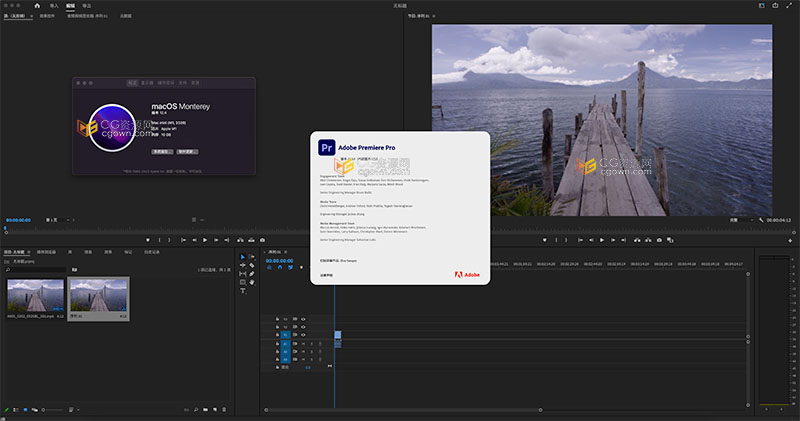
Task: Step forward one frame in Program monitor
Action: coord(613,240)
